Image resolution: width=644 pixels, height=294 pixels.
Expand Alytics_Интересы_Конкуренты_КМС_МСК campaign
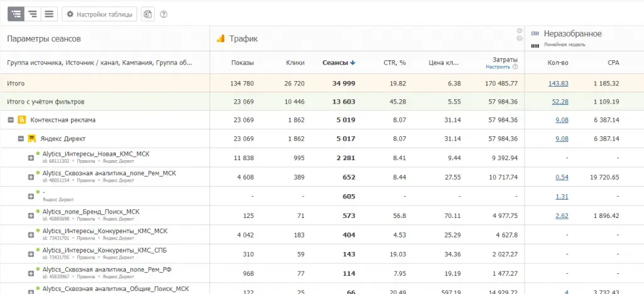(x=31, y=235)
